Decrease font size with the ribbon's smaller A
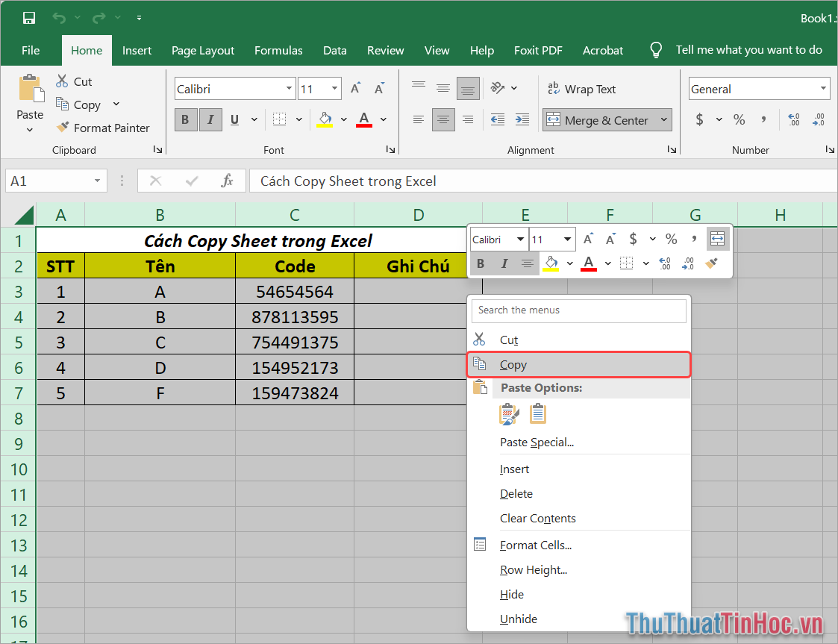 pos(380,88)
